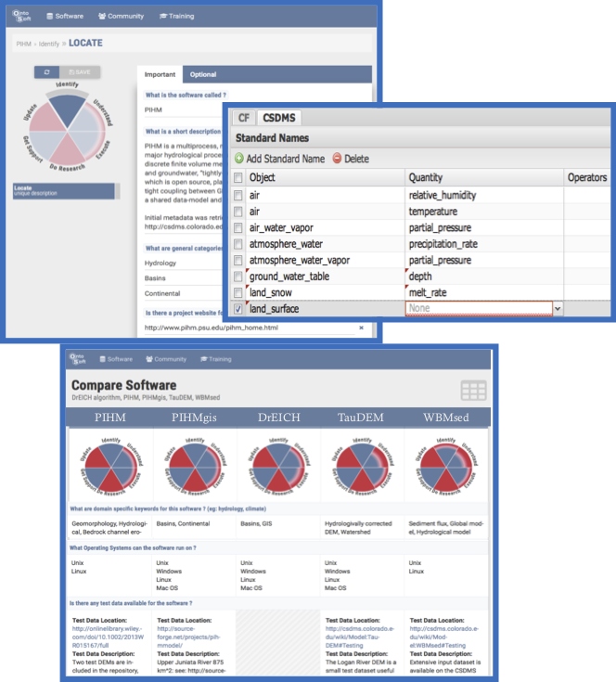Open the Quantity dropdown arrow for land_surface
This screenshot has height=682, width=616.
[558, 309]
